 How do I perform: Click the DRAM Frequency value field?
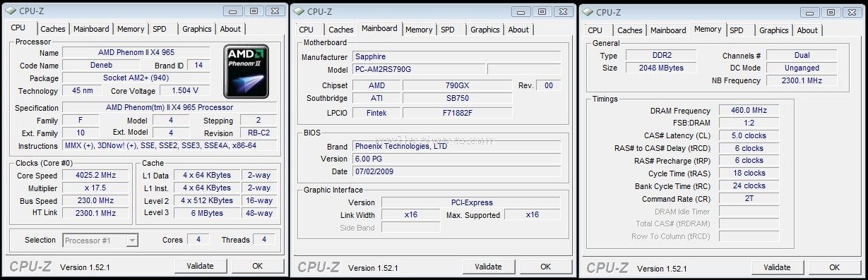[x=749, y=111]
